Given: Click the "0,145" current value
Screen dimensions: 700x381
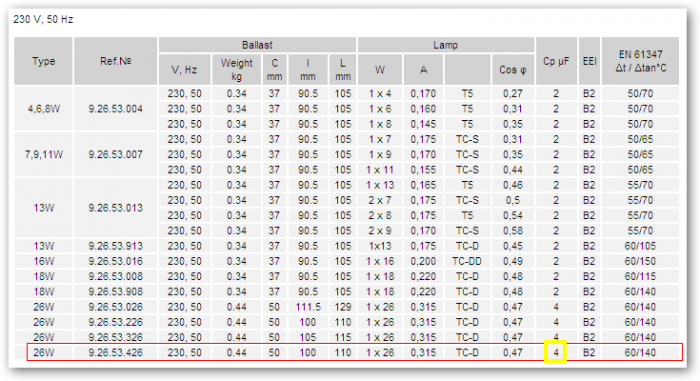Looking at the screenshot, I should click(x=423, y=124).
